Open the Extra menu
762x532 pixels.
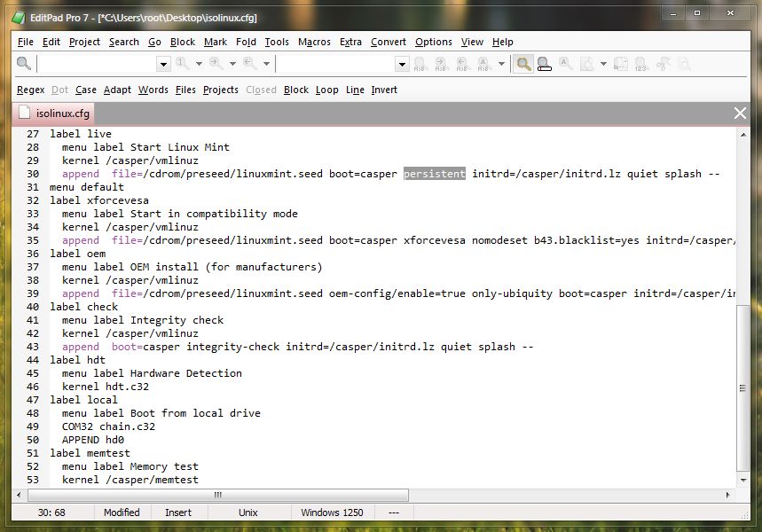pyautogui.click(x=350, y=43)
